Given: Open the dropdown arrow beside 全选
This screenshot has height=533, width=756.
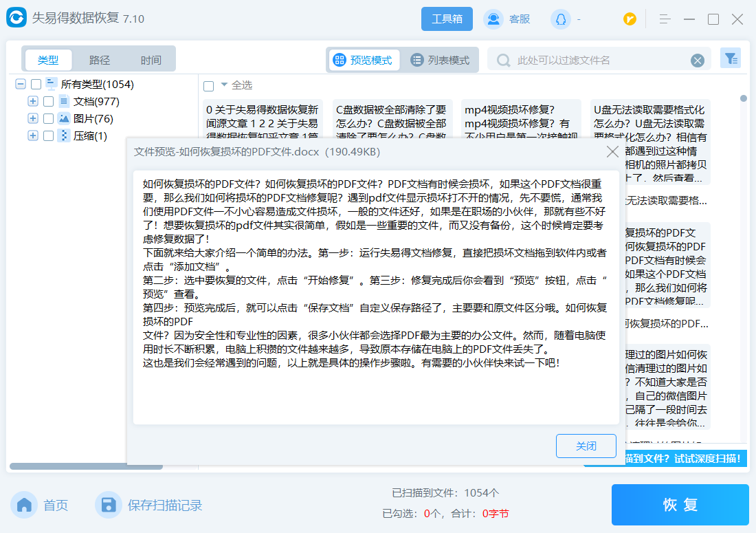Looking at the screenshot, I should click(x=224, y=85).
